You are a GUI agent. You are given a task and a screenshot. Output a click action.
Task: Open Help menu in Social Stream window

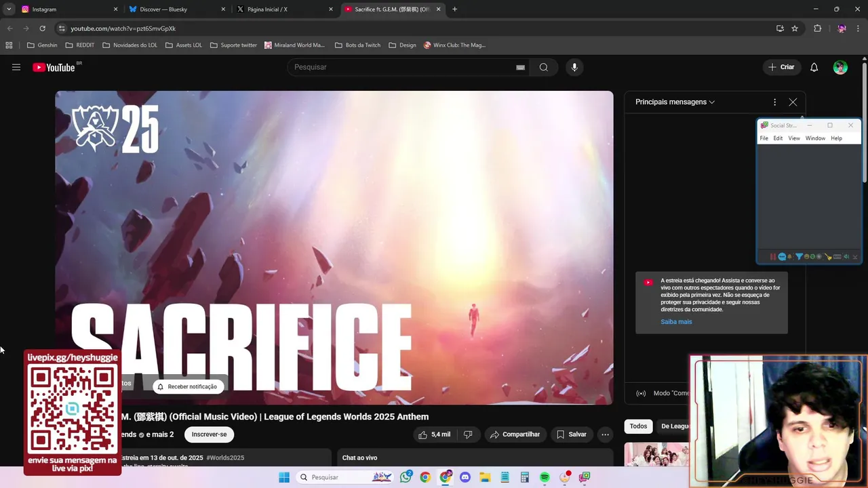(x=836, y=138)
